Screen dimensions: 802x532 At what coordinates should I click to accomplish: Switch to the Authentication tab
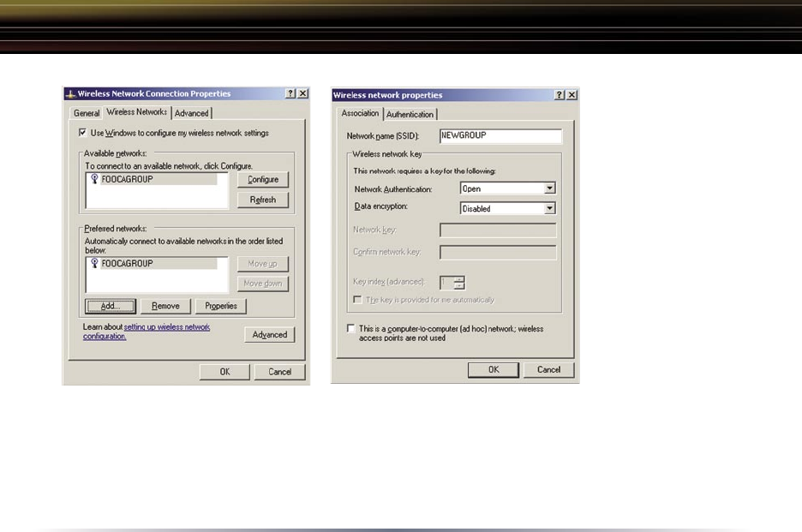(x=410, y=114)
